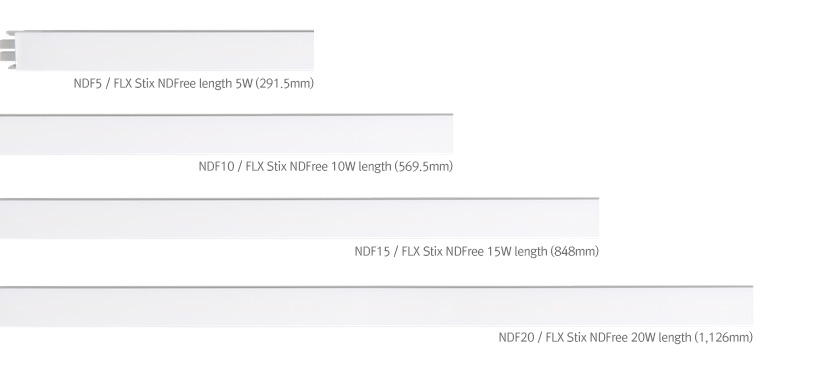Click the 'NDF5' model code text
Viewport: 821px width, 375px height.
point(87,83)
